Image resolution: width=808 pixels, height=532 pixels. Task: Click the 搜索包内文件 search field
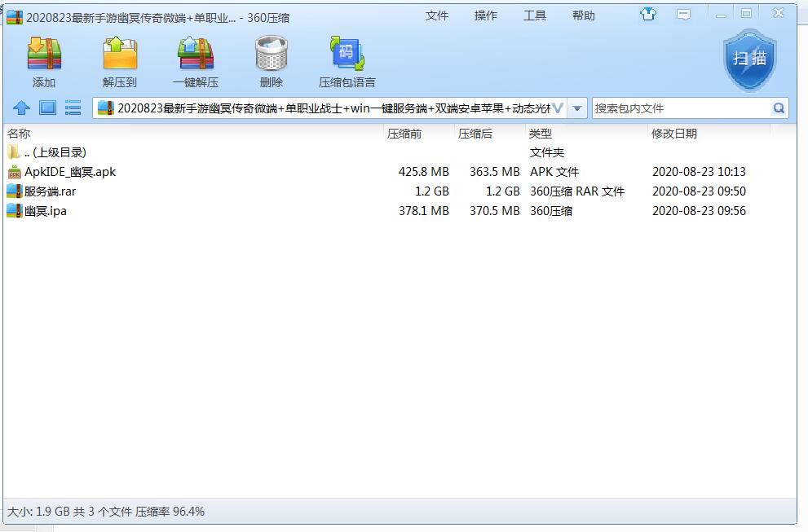tap(681, 108)
